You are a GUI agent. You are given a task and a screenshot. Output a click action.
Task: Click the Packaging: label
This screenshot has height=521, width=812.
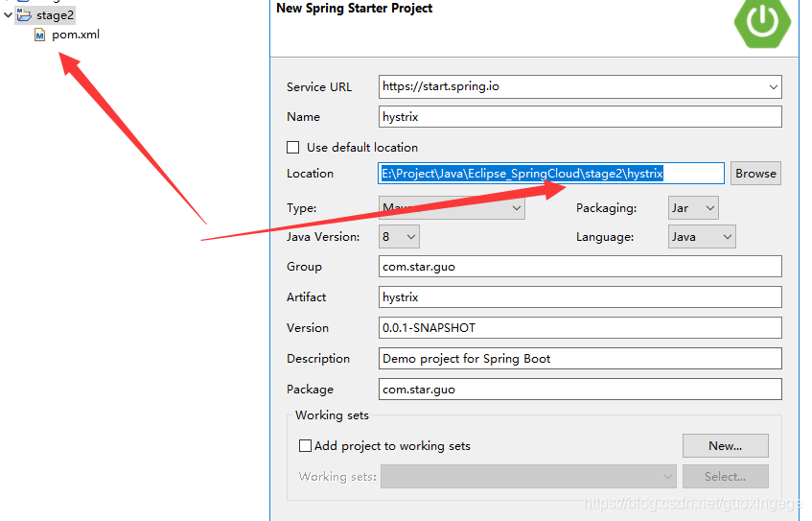coord(607,208)
